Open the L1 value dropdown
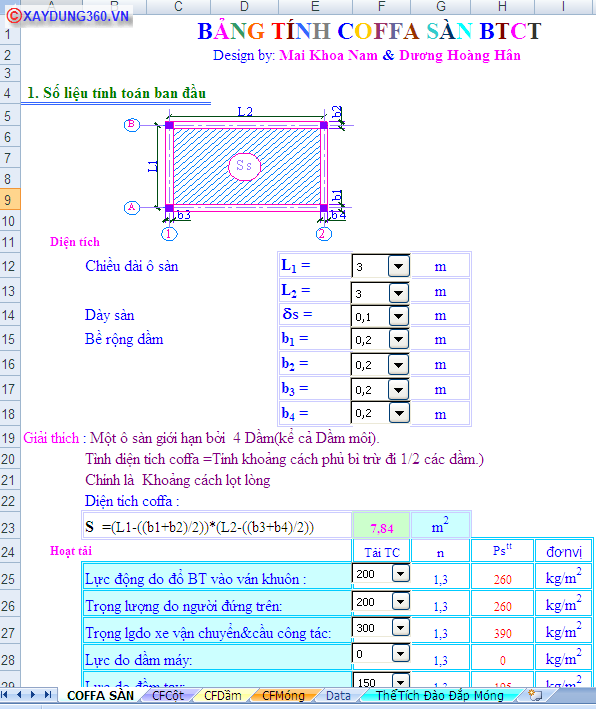 398,266
